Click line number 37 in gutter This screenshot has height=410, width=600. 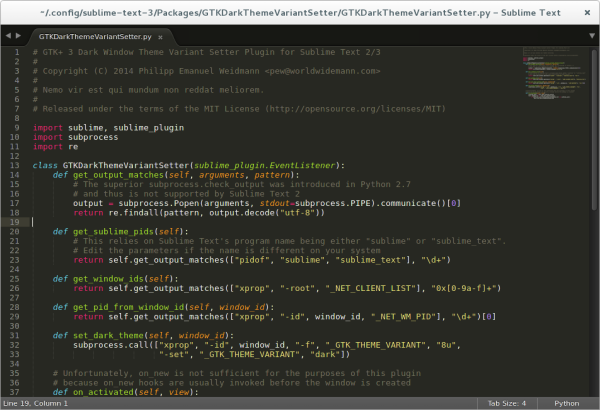[15, 392]
